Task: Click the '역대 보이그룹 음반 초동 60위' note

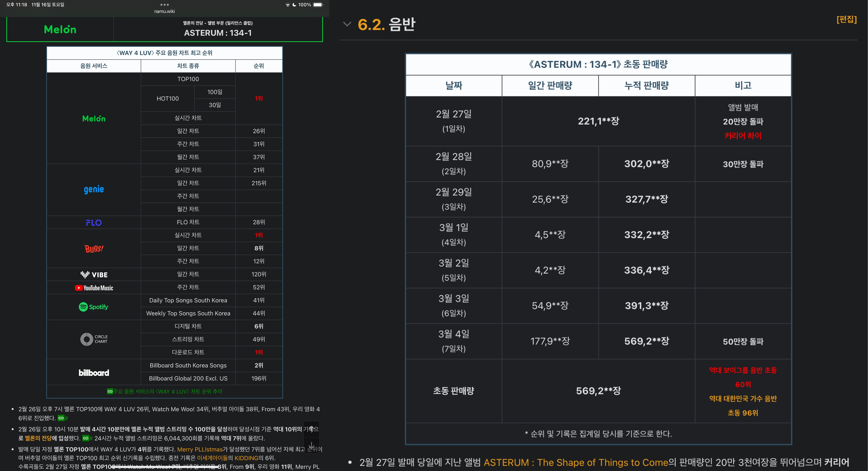Action: point(743,377)
